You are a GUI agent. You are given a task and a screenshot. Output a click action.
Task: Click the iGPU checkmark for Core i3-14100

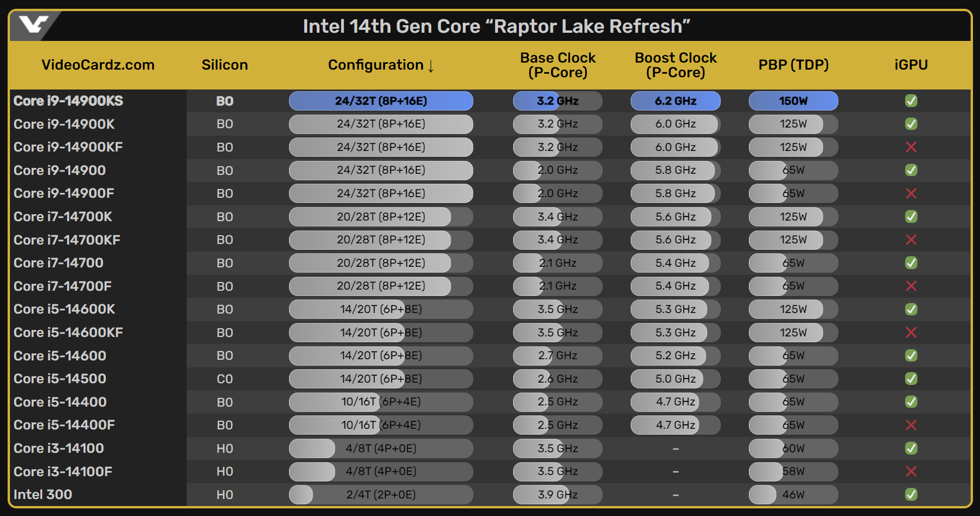(x=911, y=448)
